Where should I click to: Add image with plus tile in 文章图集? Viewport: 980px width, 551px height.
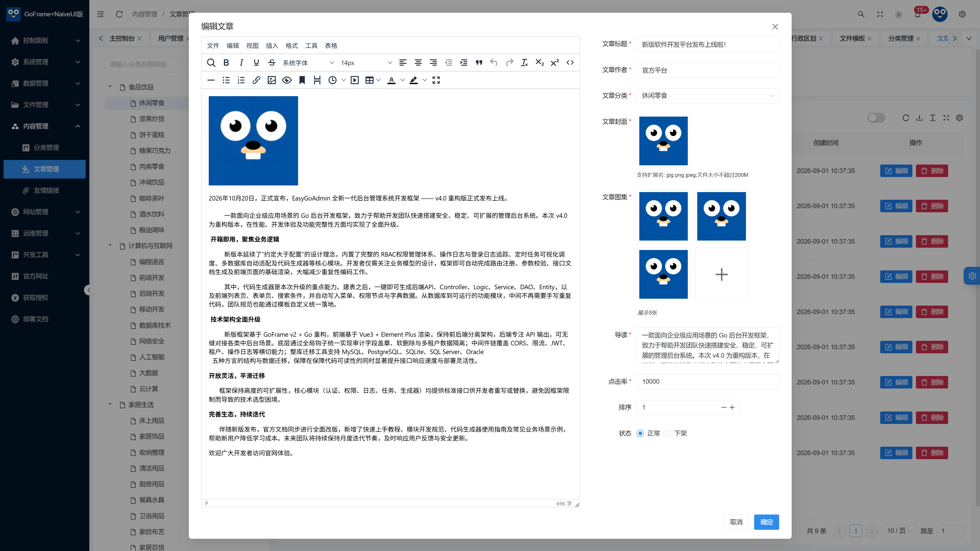coord(721,274)
